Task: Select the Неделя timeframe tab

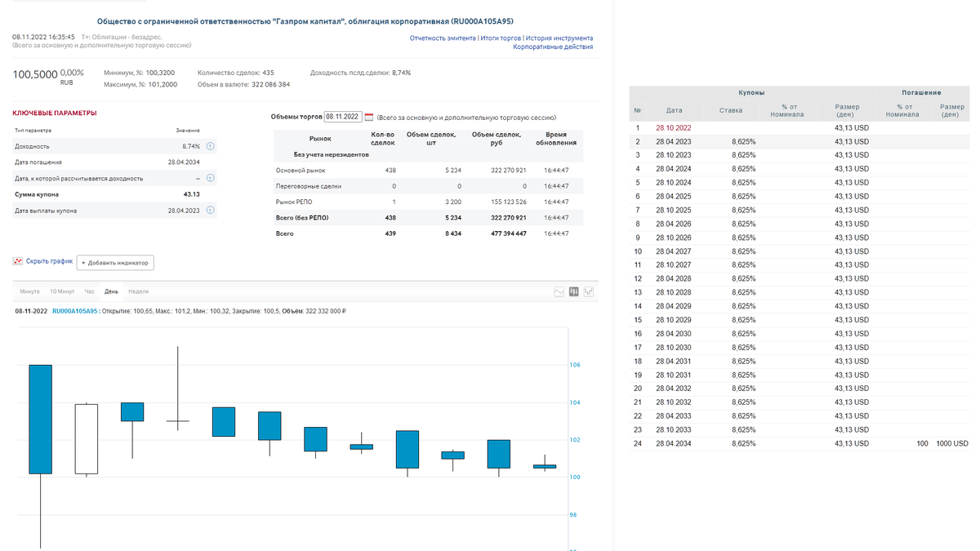Action: pyautogui.click(x=138, y=291)
